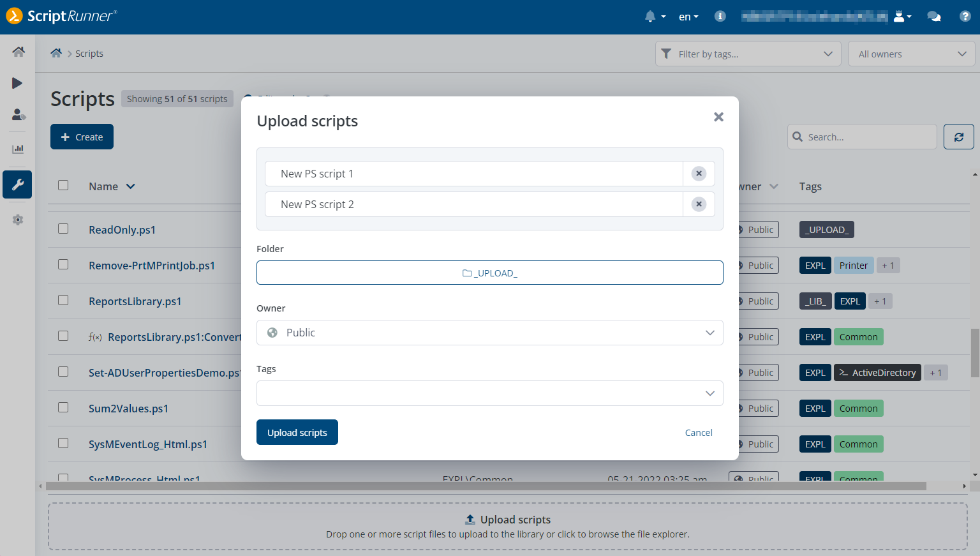
Task: Click Upload scripts button in dialog
Action: tap(297, 432)
